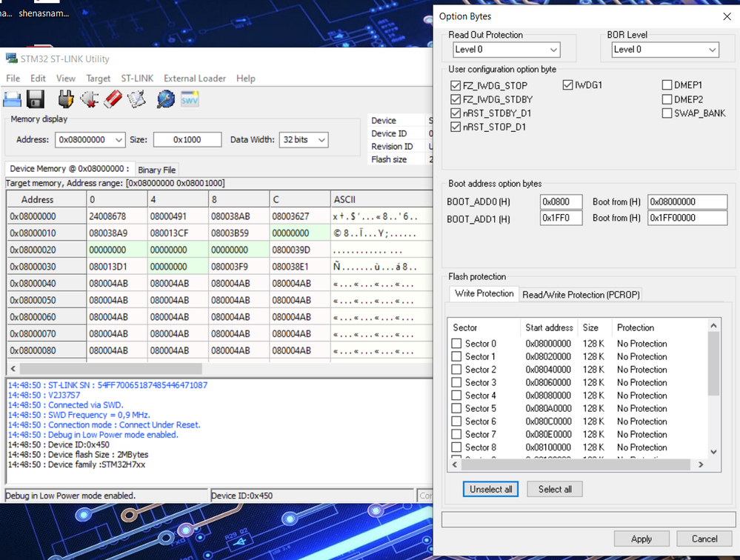Select the 'shenasnam...' desktop icon label
This screenshot has height=560, width=740.
tap(44, 13)
